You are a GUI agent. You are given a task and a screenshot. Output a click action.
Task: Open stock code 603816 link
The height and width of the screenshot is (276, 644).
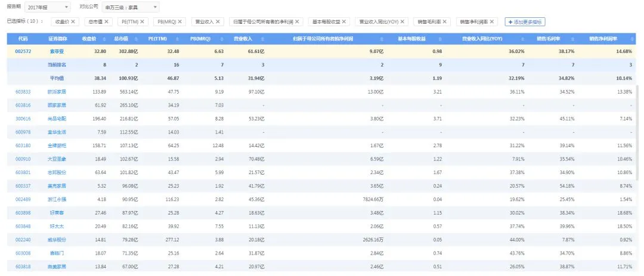23,105
